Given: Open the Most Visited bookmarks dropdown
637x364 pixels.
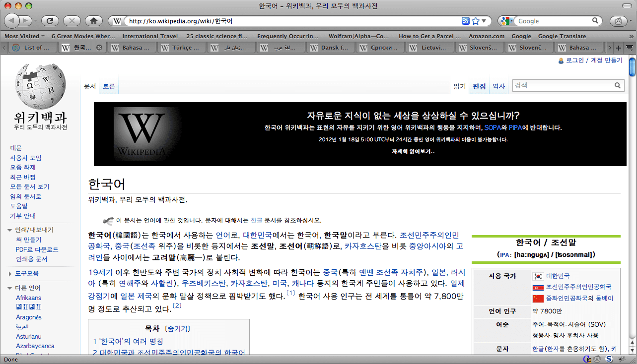Looking at the screenshot, I should click(x=24, y=36).
